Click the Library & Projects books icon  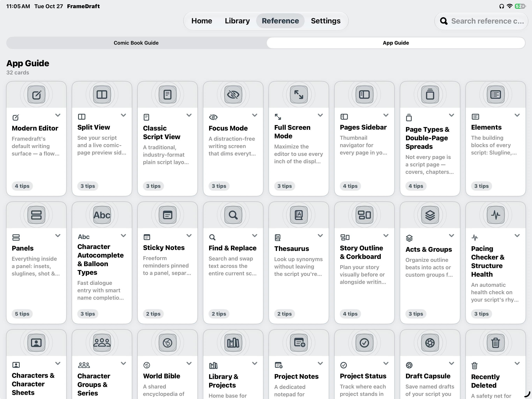[233, 343]
